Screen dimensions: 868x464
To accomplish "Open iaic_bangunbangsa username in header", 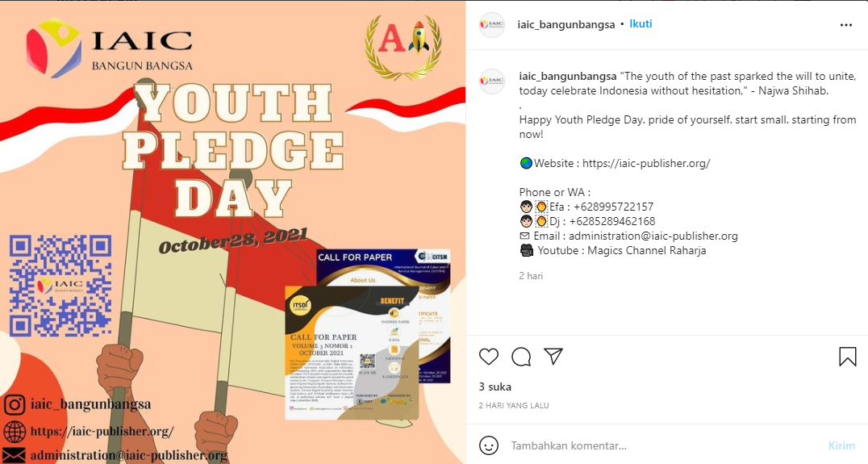I will click(x=565, y=24).
